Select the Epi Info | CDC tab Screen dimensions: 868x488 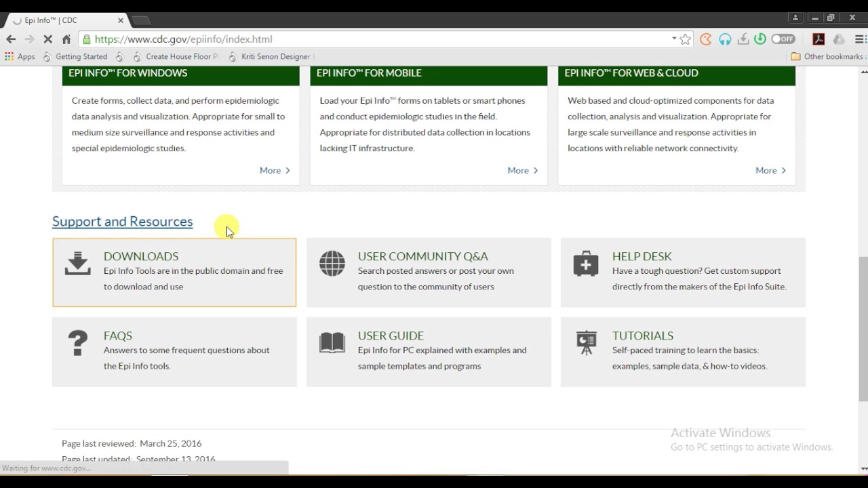(x=66, y=20)
